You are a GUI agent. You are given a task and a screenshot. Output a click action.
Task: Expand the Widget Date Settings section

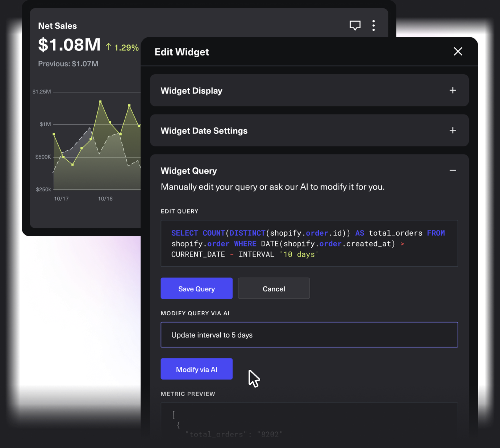[x=309, y=130]
